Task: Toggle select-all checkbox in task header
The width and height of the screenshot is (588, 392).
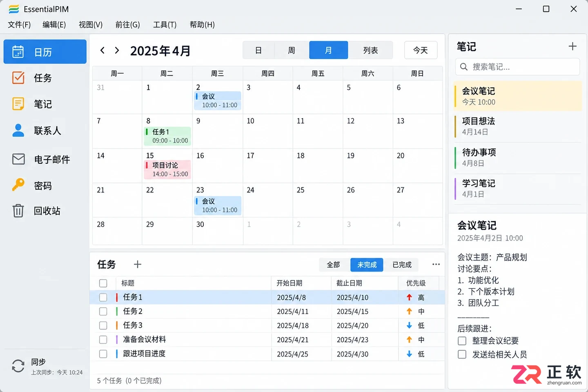Action: click(x=103, y=283)
